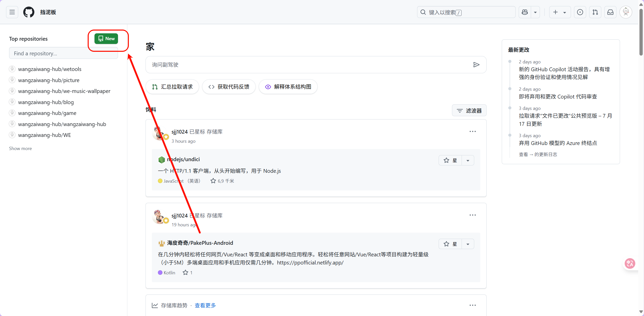Star the nodejs/undici repository
Viewport: 644px width, 316px height.
450,161
